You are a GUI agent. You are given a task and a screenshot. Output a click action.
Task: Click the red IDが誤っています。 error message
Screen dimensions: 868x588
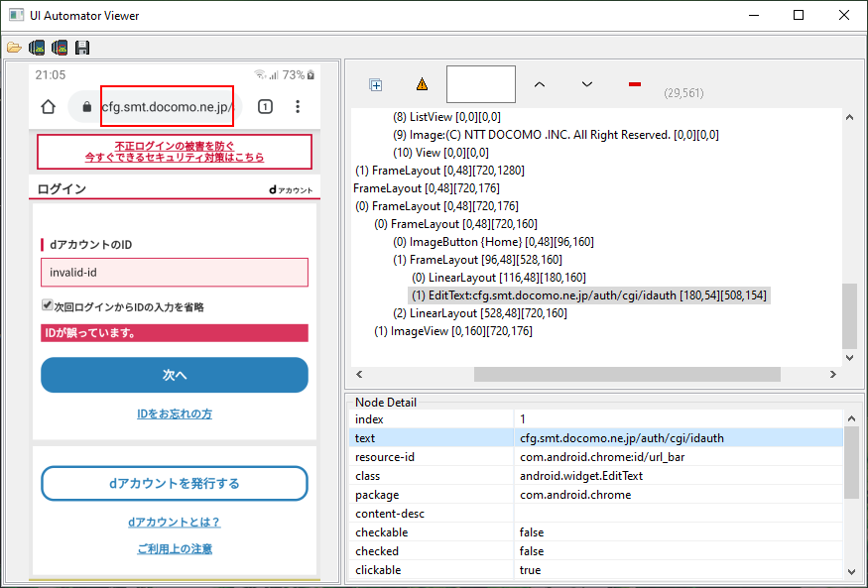175,333
